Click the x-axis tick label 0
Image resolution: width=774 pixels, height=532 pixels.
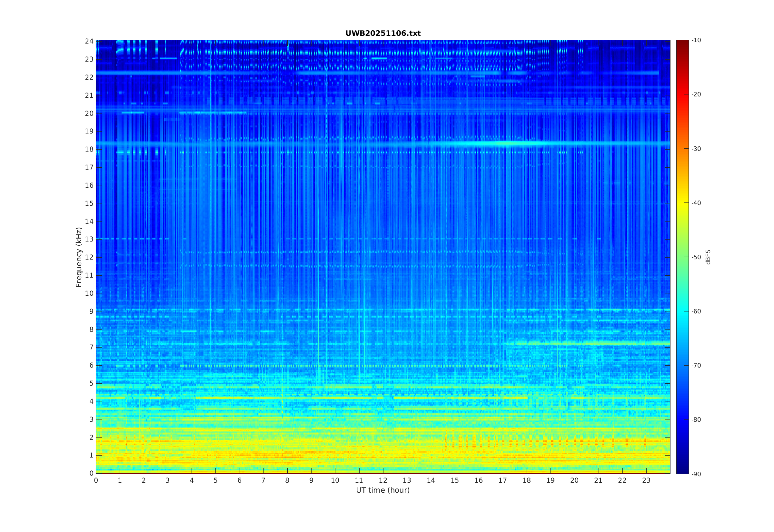point(96,480)
